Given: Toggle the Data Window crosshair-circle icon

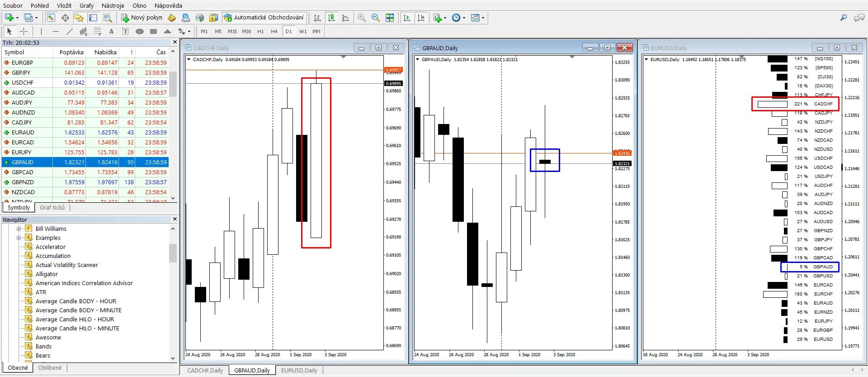Looking at the screenshot, I should point(65,18).
